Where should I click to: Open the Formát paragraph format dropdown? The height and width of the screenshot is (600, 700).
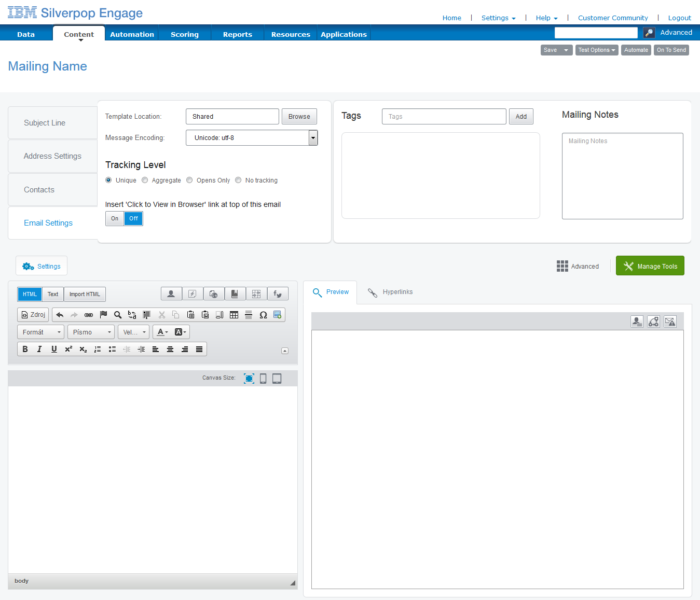tap(40, 332)
